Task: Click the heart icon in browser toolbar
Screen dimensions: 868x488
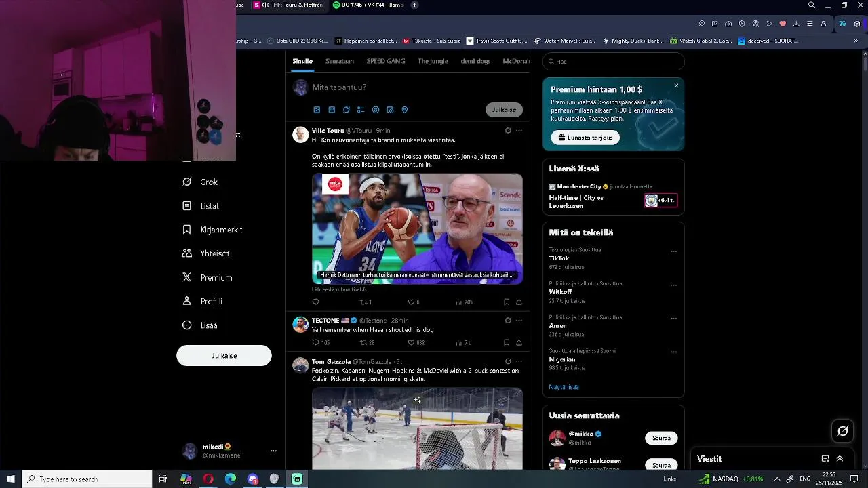Action: coord(783,24)
